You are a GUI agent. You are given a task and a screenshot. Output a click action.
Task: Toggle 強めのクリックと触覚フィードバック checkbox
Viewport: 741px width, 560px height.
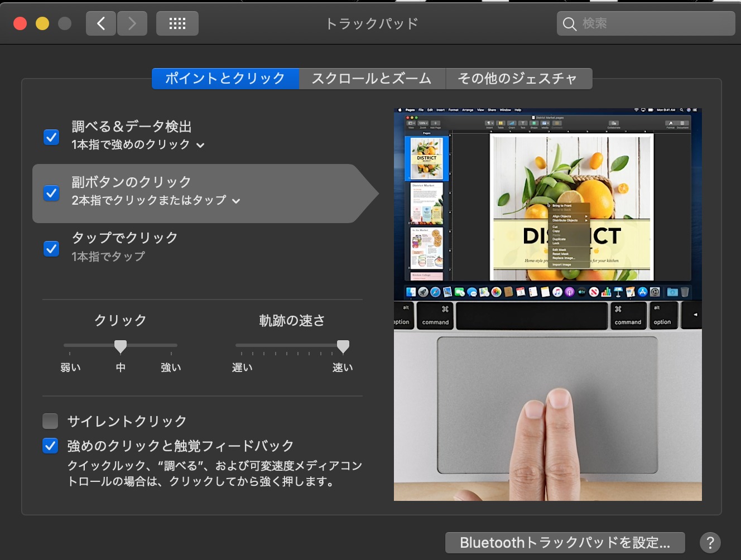[50, 446]
